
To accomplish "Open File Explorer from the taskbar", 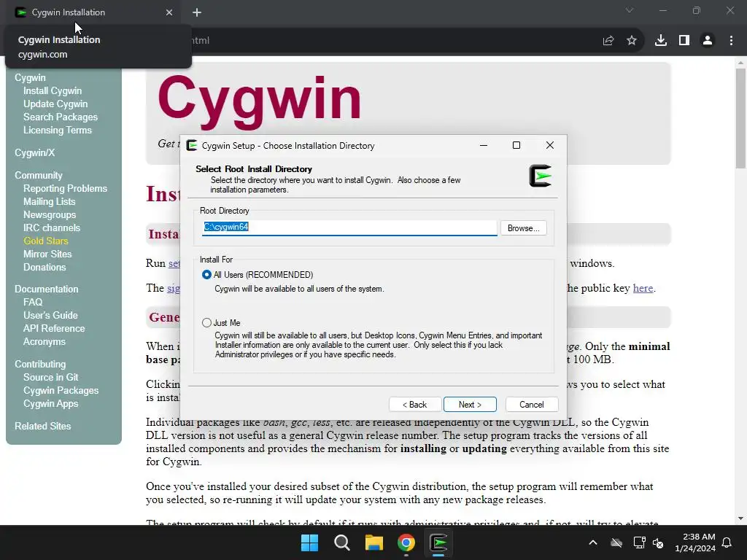I will [x=374, y=542].
